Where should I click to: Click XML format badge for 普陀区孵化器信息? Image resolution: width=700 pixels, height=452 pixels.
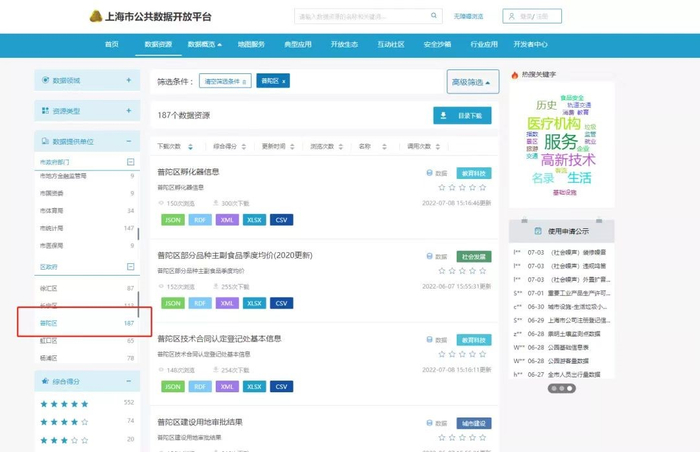click(227, 220)
